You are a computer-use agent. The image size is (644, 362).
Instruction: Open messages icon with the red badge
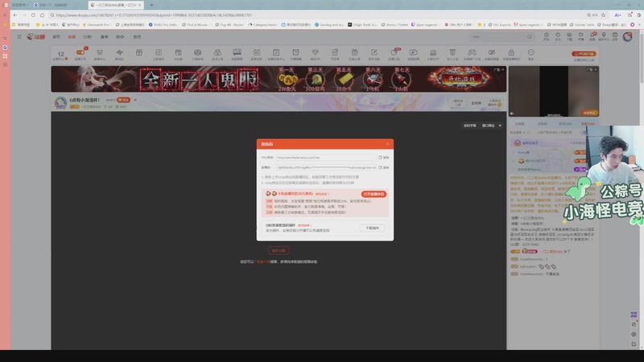click(x=592, y=36)
